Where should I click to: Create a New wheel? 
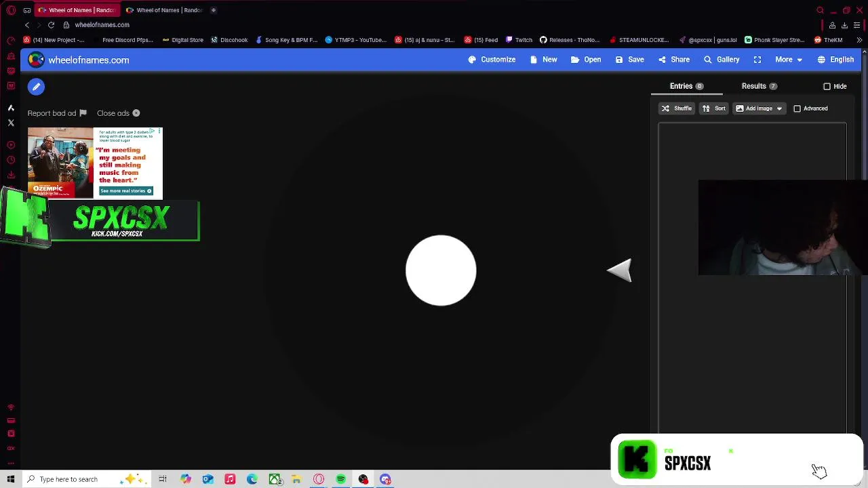543,60
